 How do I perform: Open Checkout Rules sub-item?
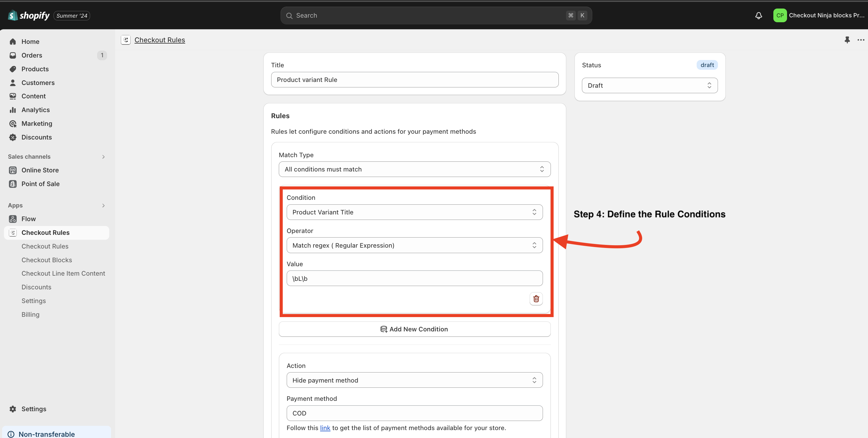pyautogui.click(x=45, y=246)
